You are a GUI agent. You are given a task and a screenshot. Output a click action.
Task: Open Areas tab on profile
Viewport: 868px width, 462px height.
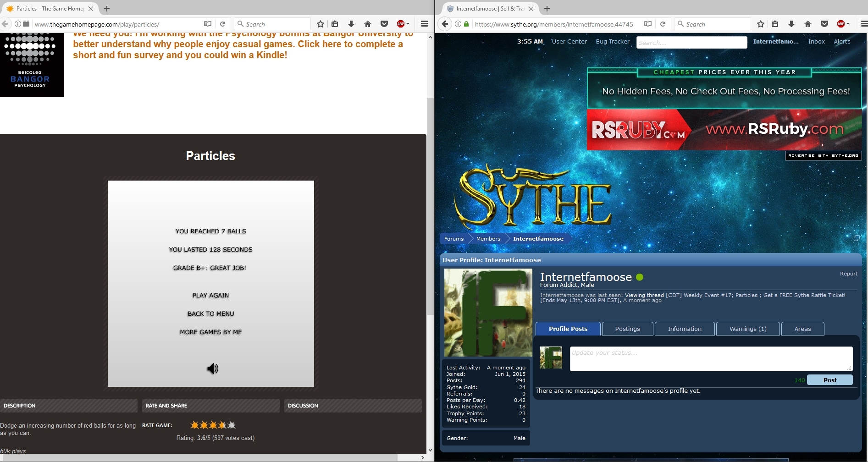tap(802, 329)
